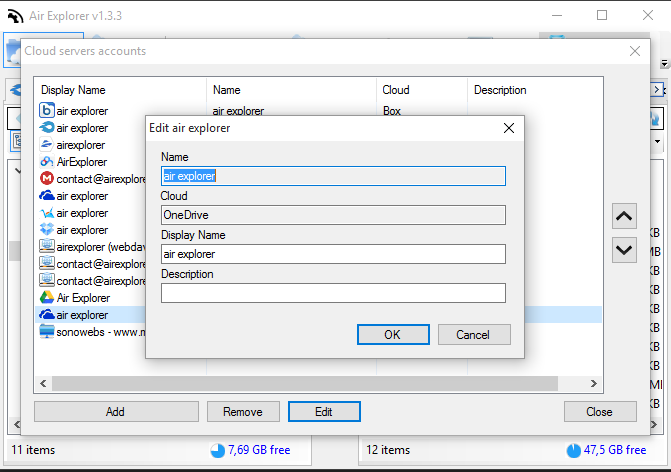This screenshot has width=671, height=472.
Task: Click the Box cloud cell in first row
Action: [392, 111]
